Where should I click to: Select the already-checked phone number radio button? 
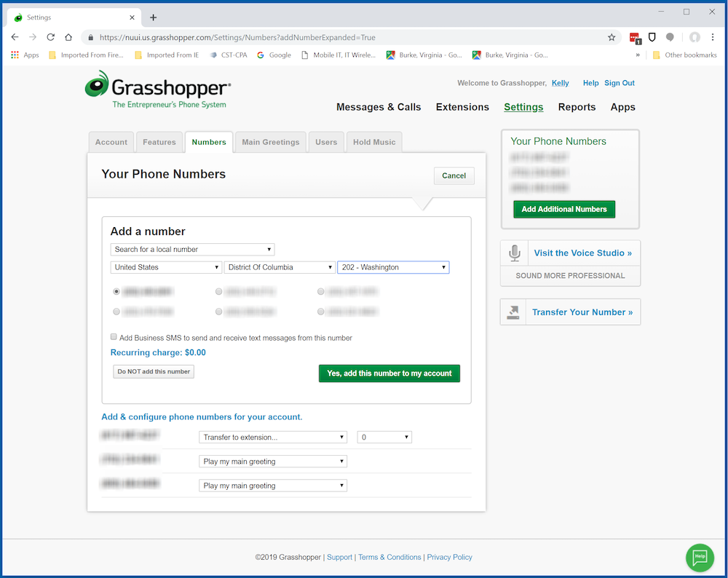click(x=116, y=292)
